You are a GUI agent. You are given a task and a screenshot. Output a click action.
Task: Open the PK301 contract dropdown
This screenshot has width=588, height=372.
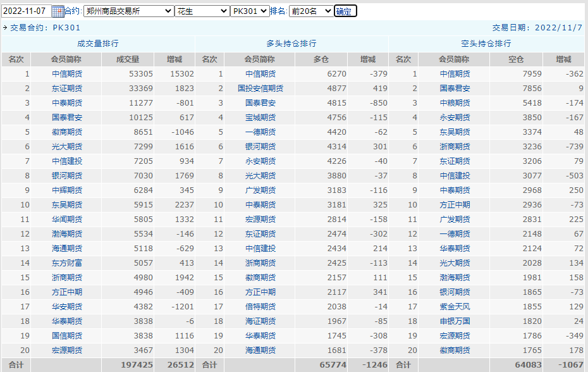point(250,11)
